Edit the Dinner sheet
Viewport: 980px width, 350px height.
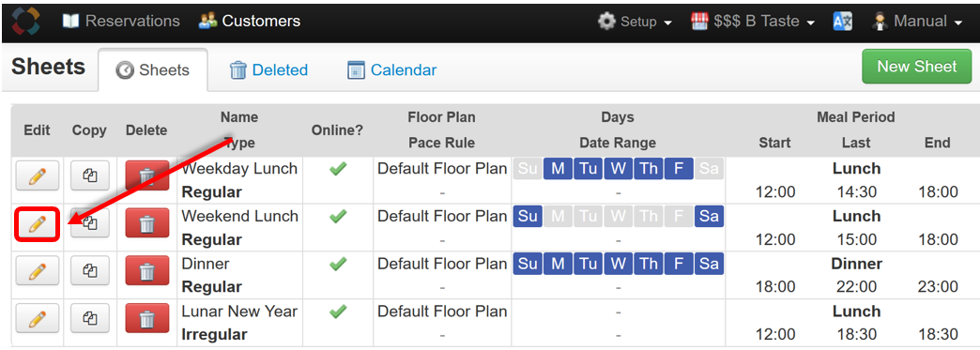(37, 270)
